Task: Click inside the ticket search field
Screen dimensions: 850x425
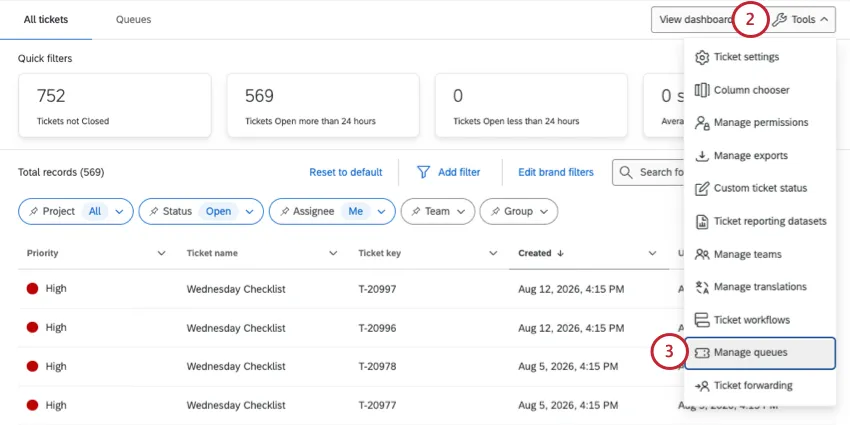Action: point(648,172)
